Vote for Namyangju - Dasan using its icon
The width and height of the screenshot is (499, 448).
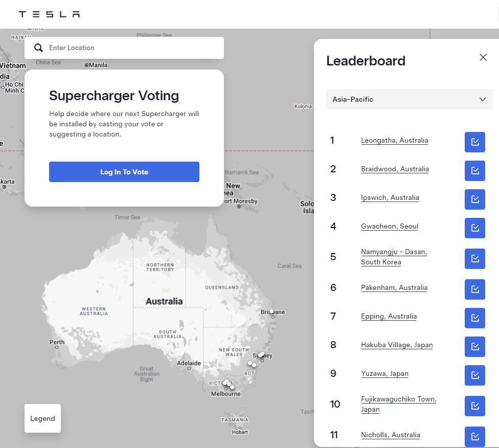(x=474, y=259)
